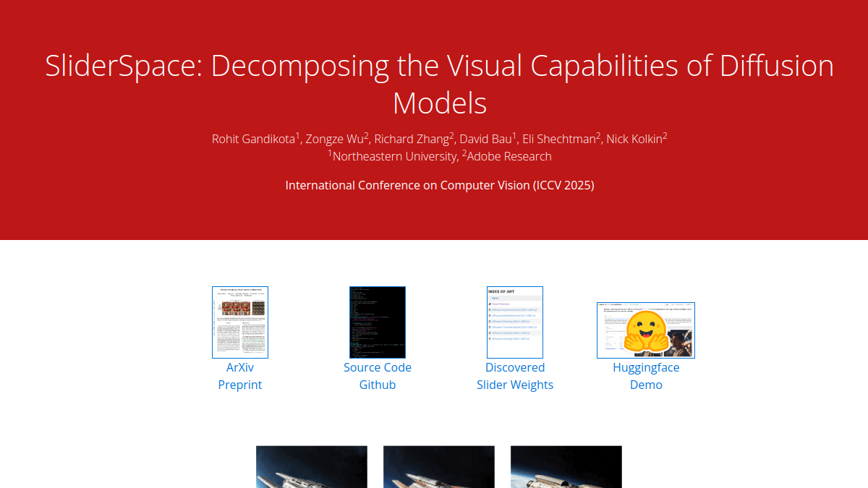Launch the Huggingface Demo text link
Image resolution: width=868 pixels, height=488 pixels.
[646, 376]
